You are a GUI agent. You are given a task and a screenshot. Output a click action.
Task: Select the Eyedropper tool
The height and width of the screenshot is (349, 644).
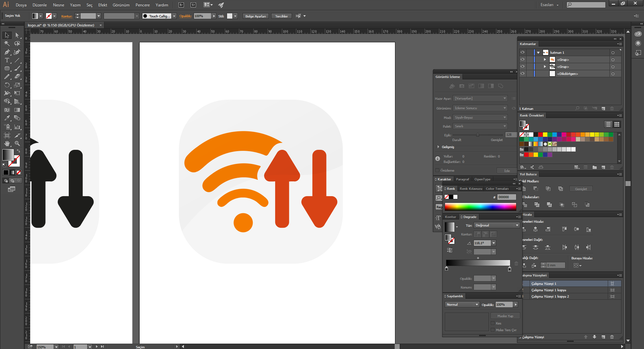coord(7,118)
